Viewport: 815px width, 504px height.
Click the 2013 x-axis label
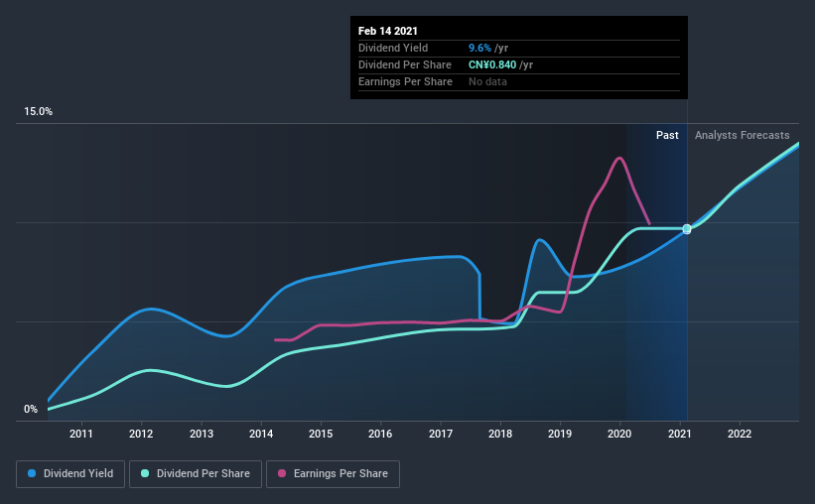[x=202, y=434]
